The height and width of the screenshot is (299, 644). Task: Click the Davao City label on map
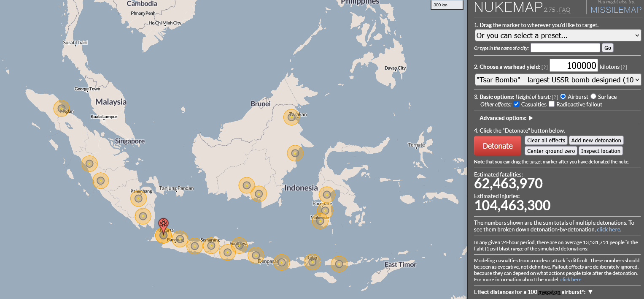(395, 68)
